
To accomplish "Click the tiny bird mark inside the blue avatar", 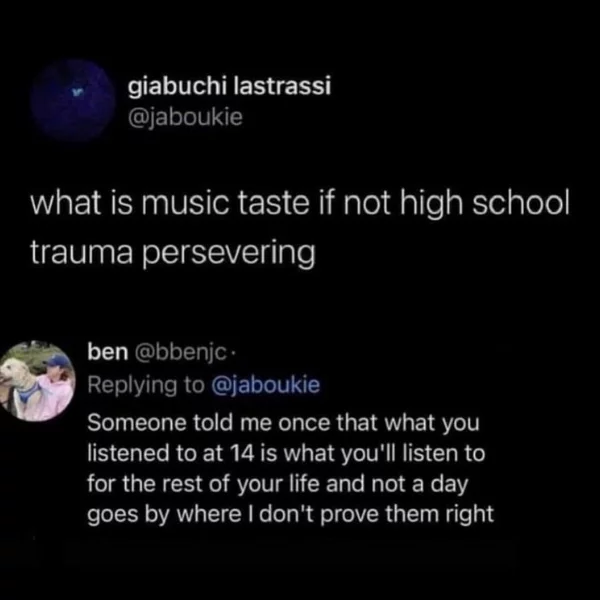I will (76, 92).
